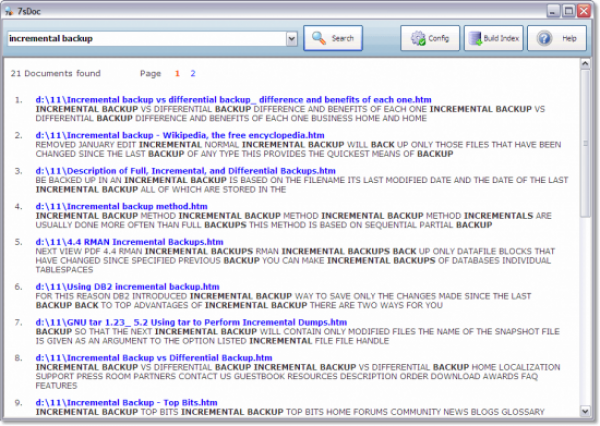
Task: Close the 7sDoc window
Action: [x=584, y=11]
